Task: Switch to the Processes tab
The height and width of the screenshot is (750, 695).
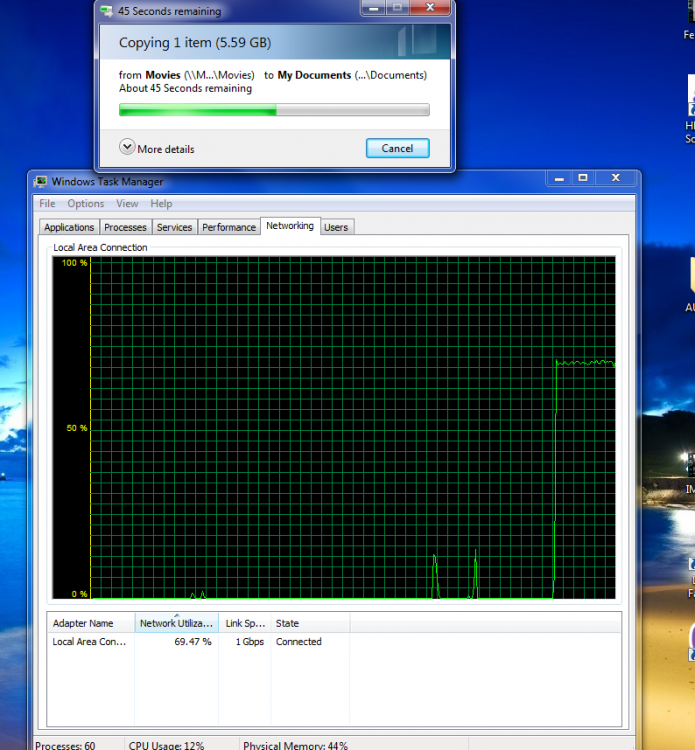Action: 125,227
